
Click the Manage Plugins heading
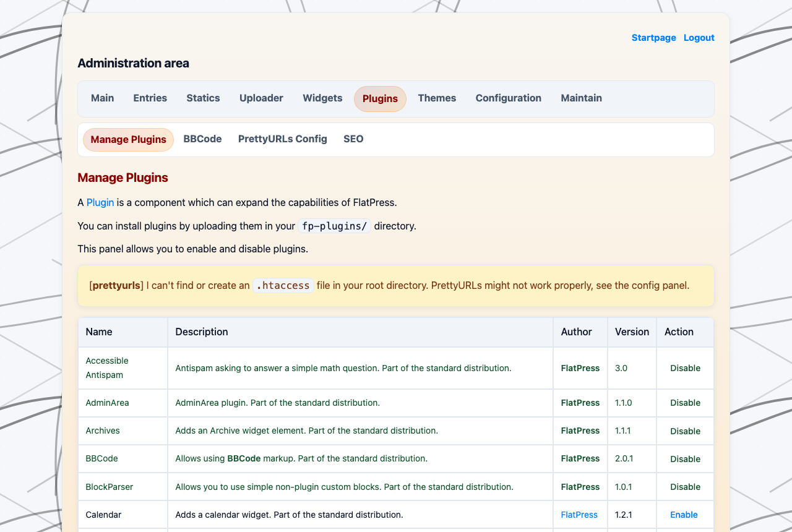click(123, 178)
